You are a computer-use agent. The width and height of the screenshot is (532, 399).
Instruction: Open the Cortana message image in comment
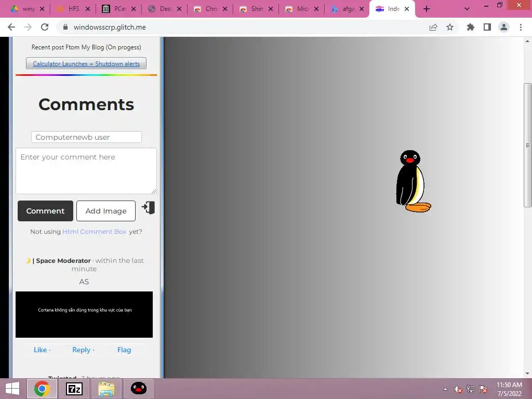click(x=84, y=314)
